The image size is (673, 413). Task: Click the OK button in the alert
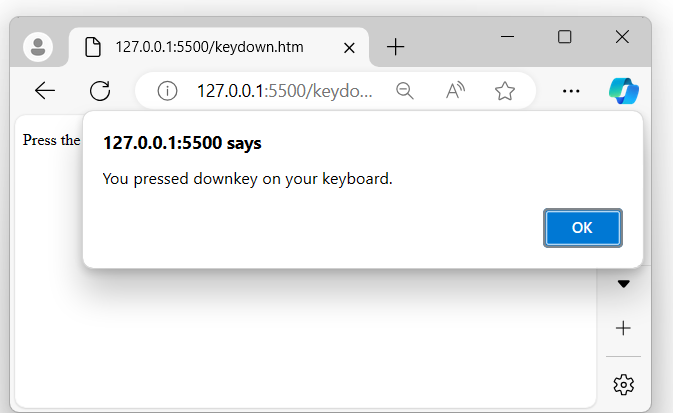click(x=582, y=227)
